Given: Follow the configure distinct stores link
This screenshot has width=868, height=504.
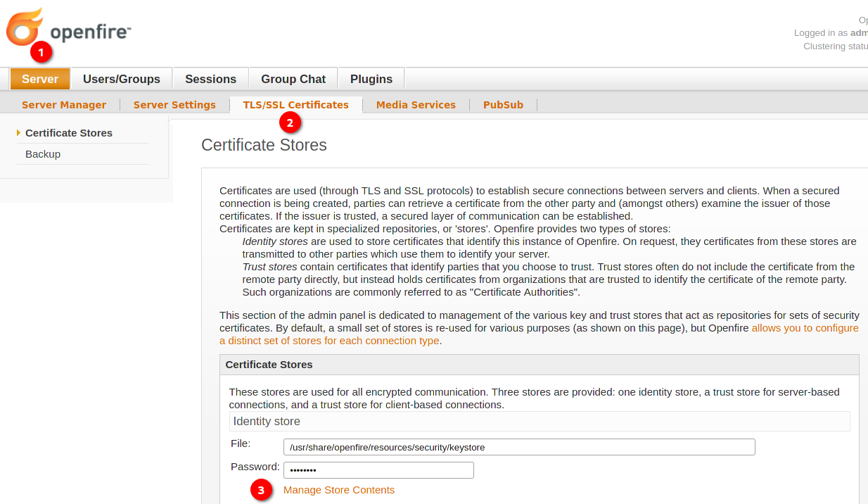Looking at the screenshot, I should pyautogui.click(x=539, y=334).
